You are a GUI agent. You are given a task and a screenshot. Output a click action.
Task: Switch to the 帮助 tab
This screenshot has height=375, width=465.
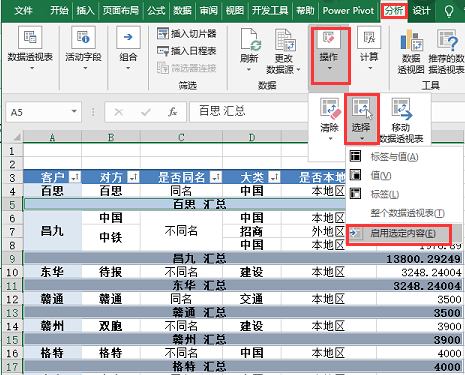(x=305, y=11)
